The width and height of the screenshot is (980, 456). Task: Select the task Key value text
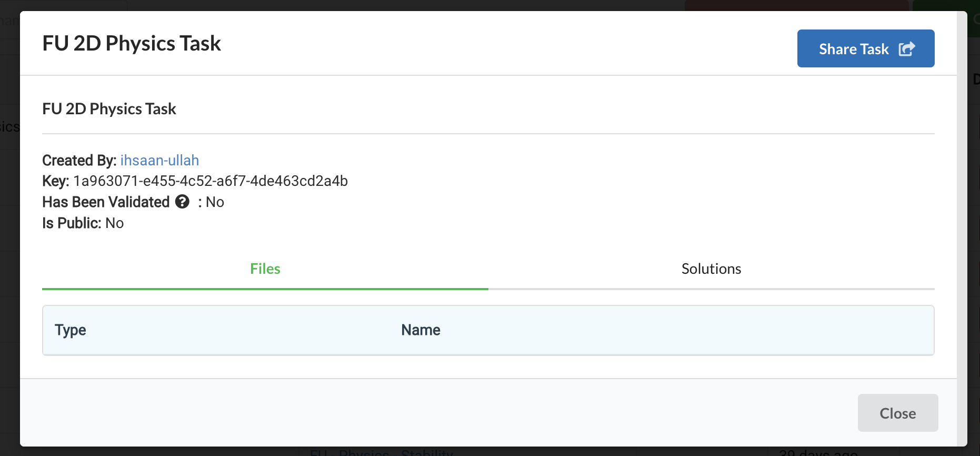pyautogui.click(x=209, y=181)
